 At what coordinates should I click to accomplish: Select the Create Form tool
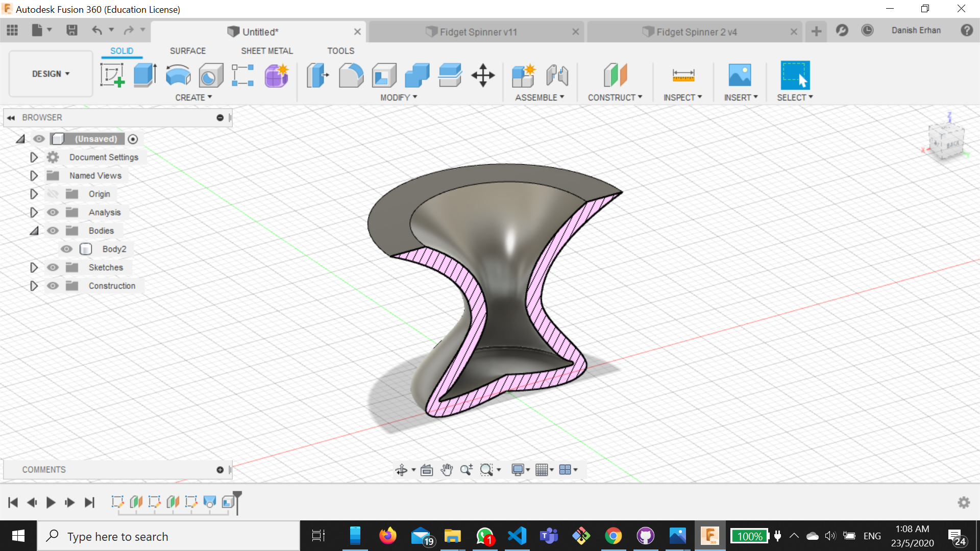(x=277, y=75)
